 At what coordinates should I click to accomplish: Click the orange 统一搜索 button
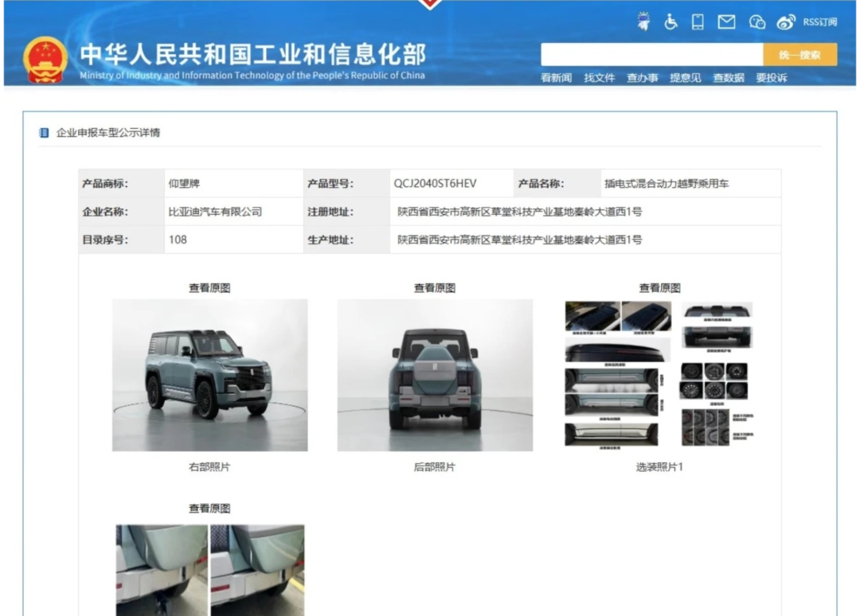tap(799, 54)
